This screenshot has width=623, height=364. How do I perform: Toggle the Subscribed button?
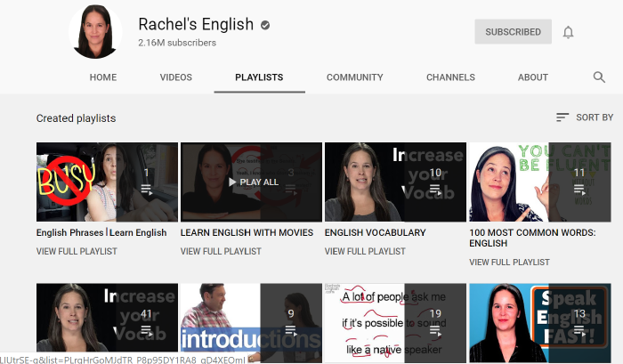click(x=513, y=32)
